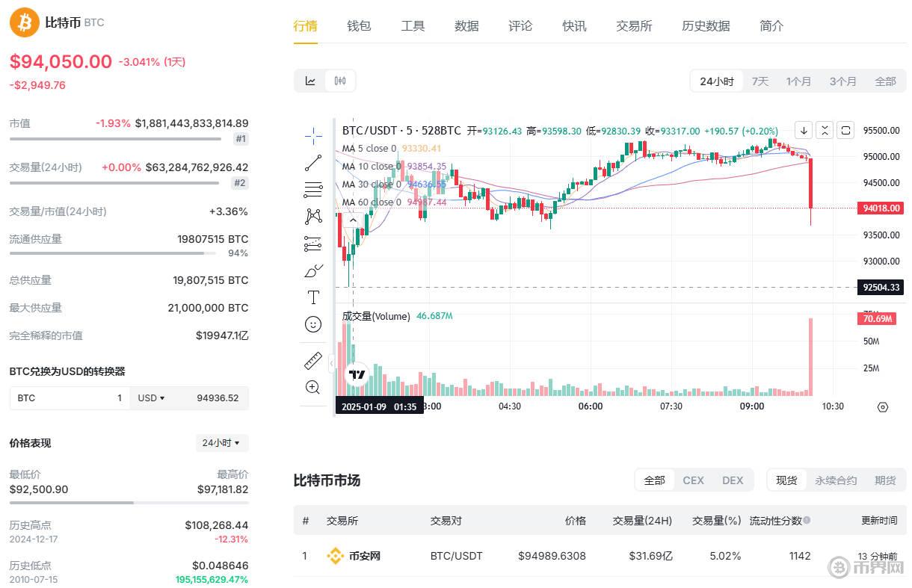The image size is (912, 588).
Task: Switch to candlestick chart view
Action: tap(340, 81)
